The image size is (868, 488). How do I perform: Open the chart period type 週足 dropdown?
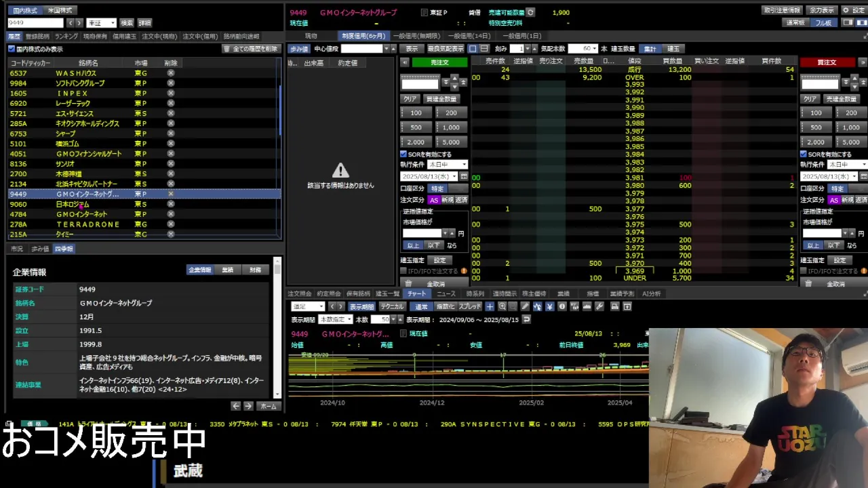tap(307, 306)
